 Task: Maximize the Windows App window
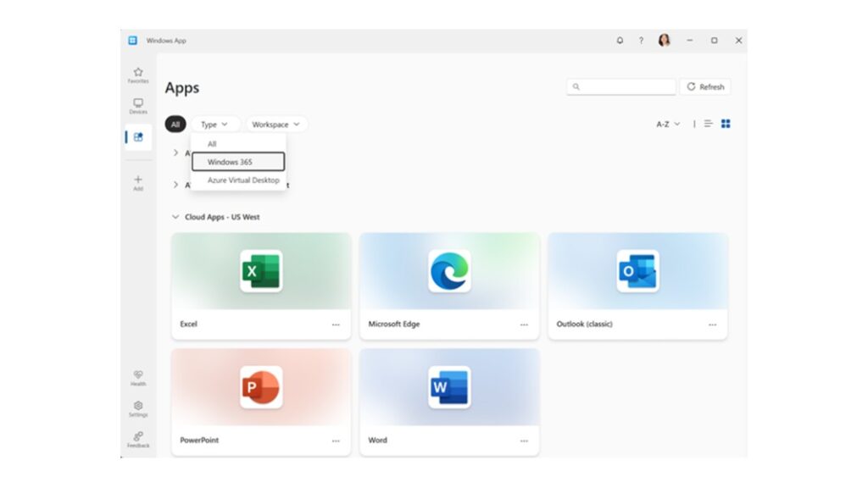point(714,41)
